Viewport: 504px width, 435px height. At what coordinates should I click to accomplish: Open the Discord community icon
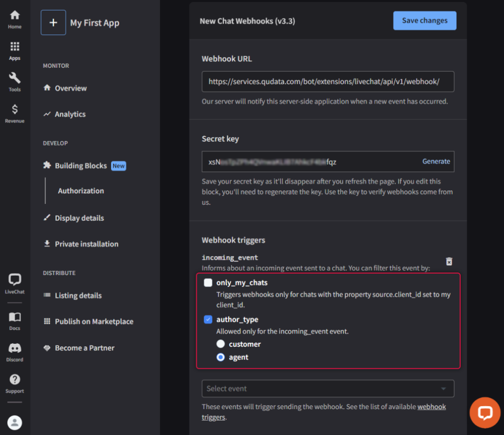pos(14,352)
